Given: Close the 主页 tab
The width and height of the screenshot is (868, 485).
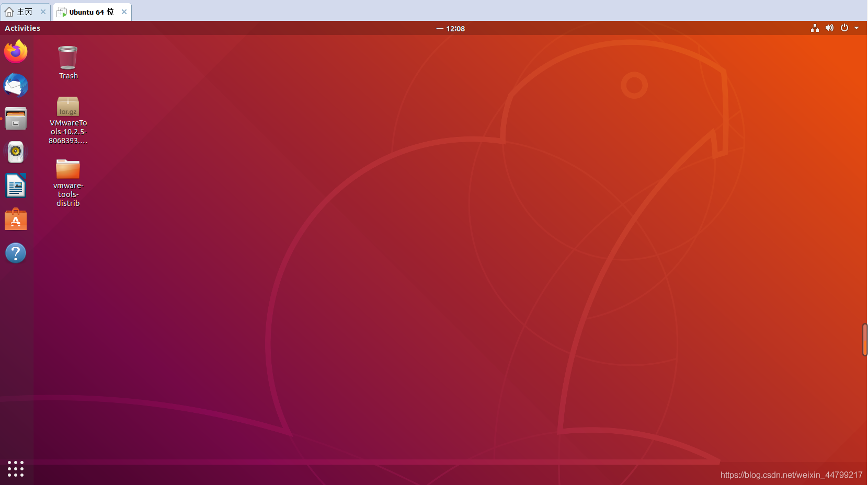Looking at the screenshot, I should click(43, 12).
